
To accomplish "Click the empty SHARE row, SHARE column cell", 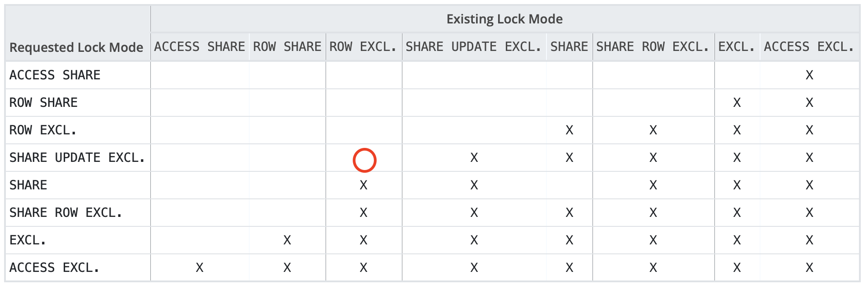I will click(x=569, y=185).
